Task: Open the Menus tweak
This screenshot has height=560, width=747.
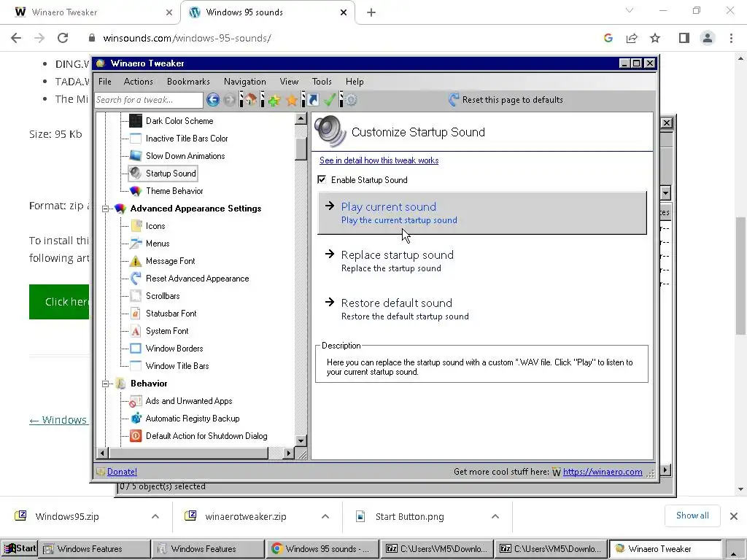Action: [158, 244]
